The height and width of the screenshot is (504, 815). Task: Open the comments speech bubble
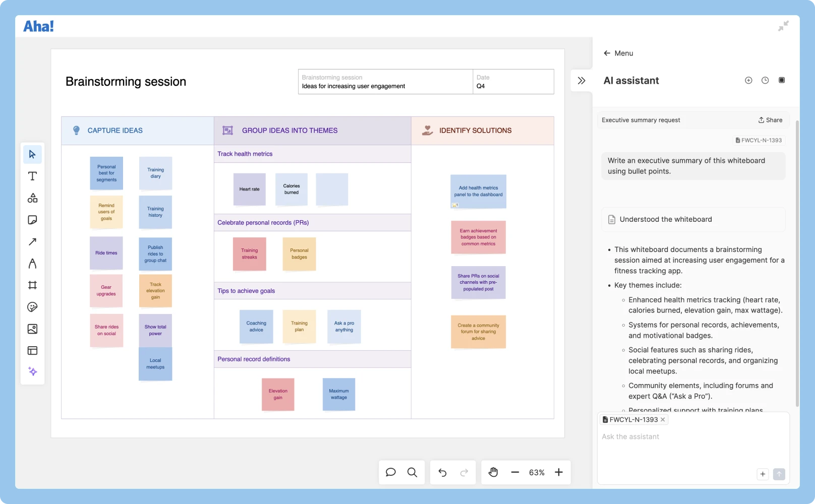click(x=390, y=472)
